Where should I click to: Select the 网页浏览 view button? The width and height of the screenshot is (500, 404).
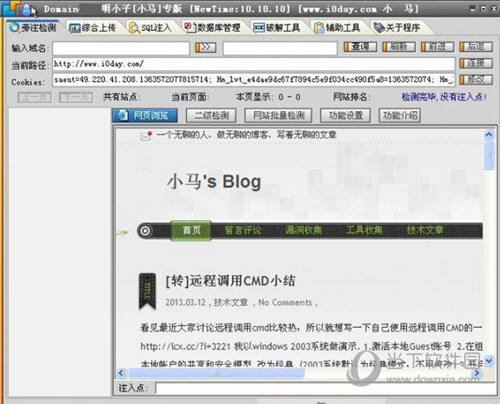145,116
